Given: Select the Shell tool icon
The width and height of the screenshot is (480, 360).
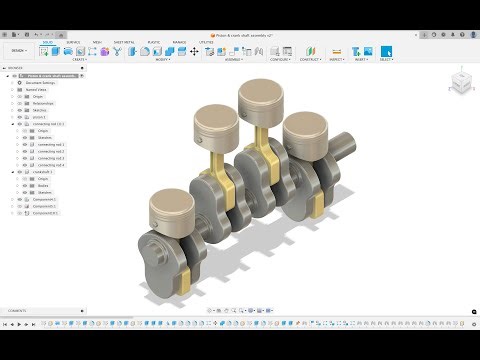Looking at the screenshot, I should (157, 51).
